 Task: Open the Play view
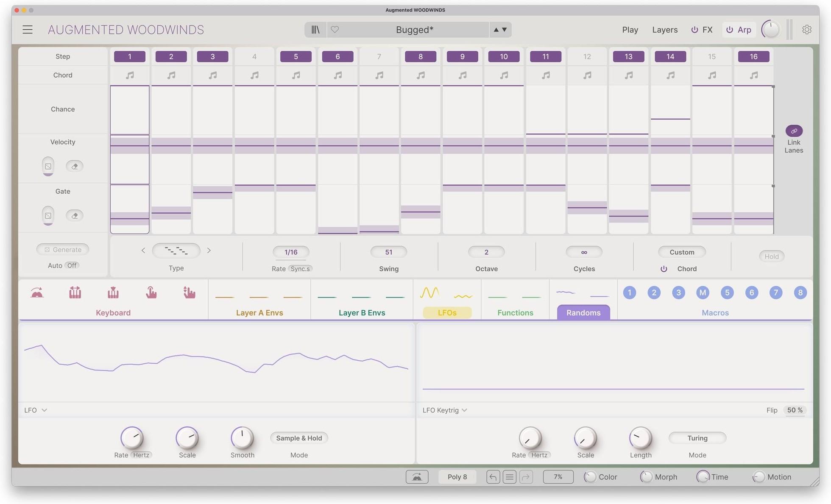630,30
